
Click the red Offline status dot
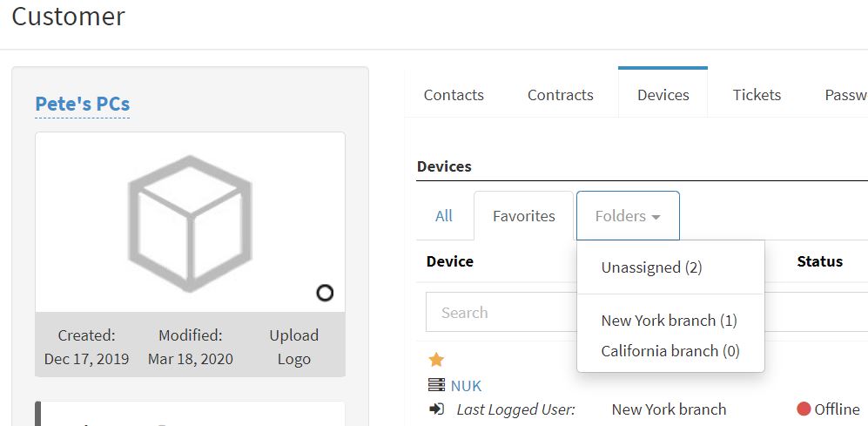tap(804, 409)
